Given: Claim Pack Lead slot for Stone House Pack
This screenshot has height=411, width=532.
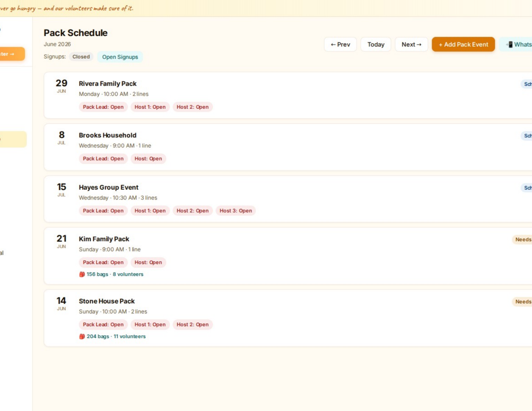Looking at the screenshot, I should tap(103, 325).
